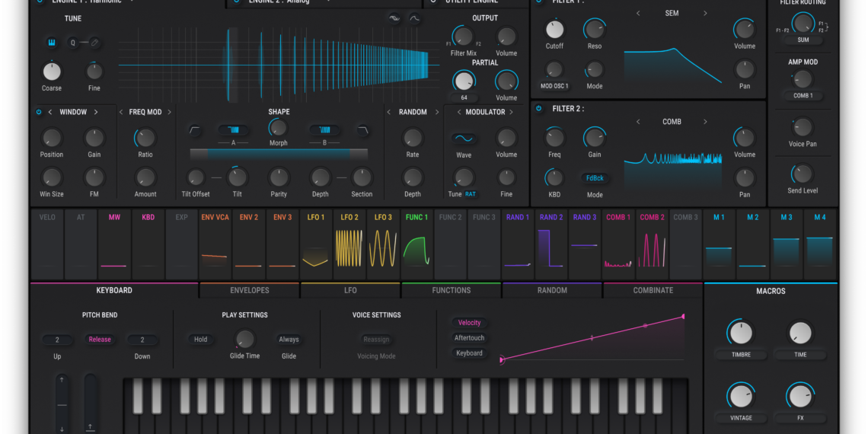Click the Filter 1 Cutoff knob

555,30
